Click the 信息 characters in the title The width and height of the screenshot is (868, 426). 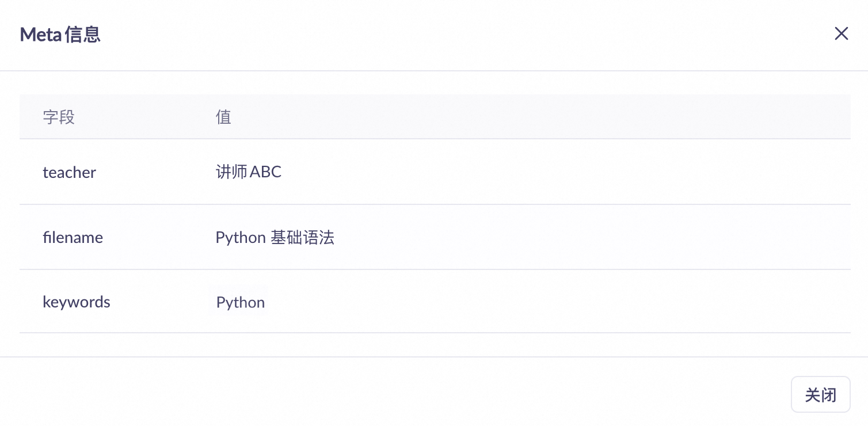(83, 35)
